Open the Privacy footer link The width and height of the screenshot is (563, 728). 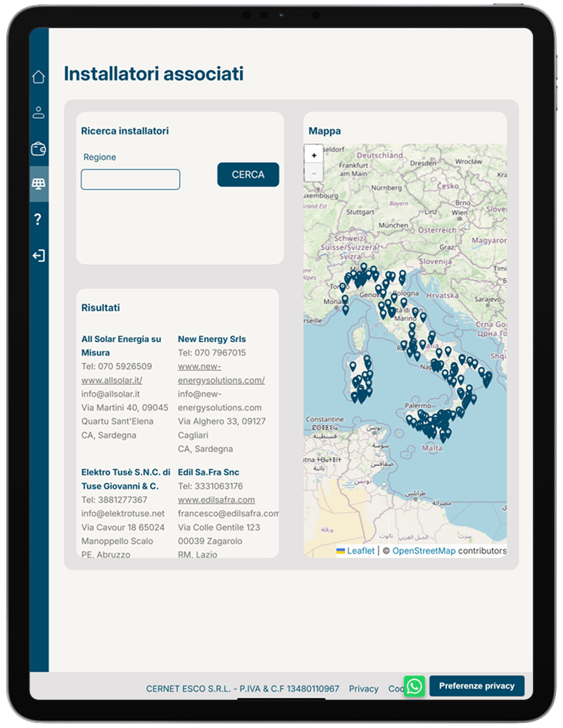pyautogui.click(x=363, y=689)
